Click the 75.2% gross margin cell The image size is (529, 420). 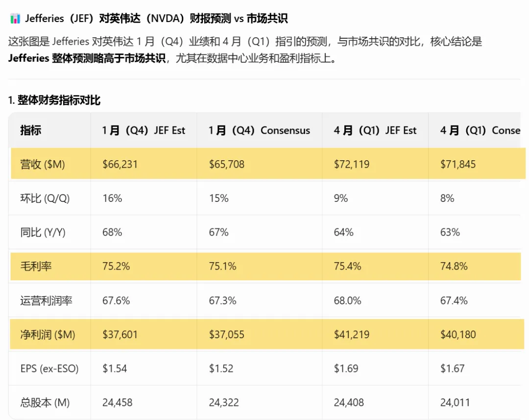pyautogui.click(x=116, y=267)
